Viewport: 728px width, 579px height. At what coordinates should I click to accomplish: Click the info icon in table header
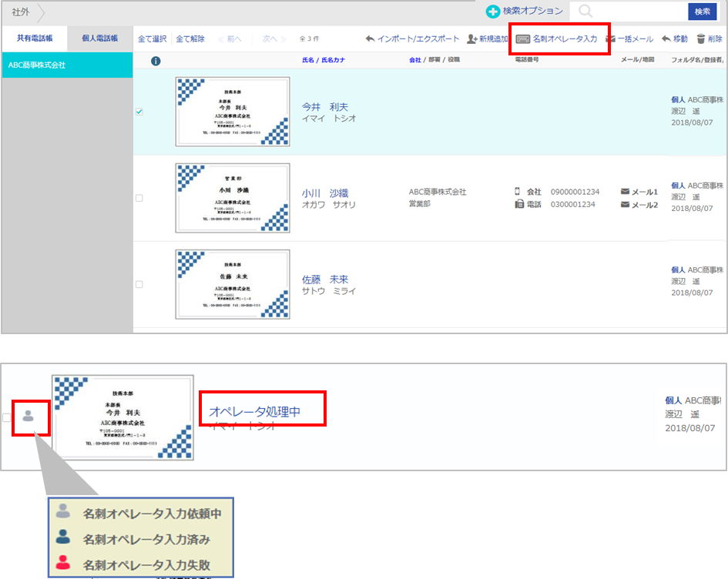(x=156, y=61)
